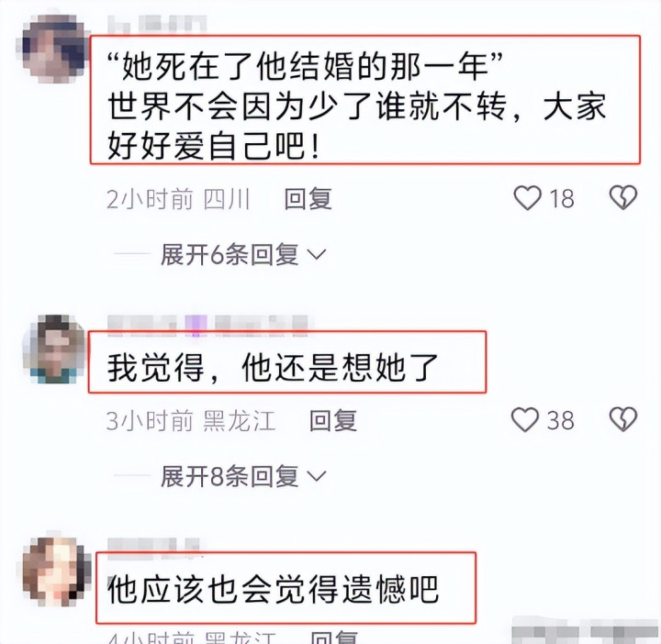Tap the broken-heart dislike beside 38 likes
The height and width of the screenshot is (644, 661).
pos(623,419)
